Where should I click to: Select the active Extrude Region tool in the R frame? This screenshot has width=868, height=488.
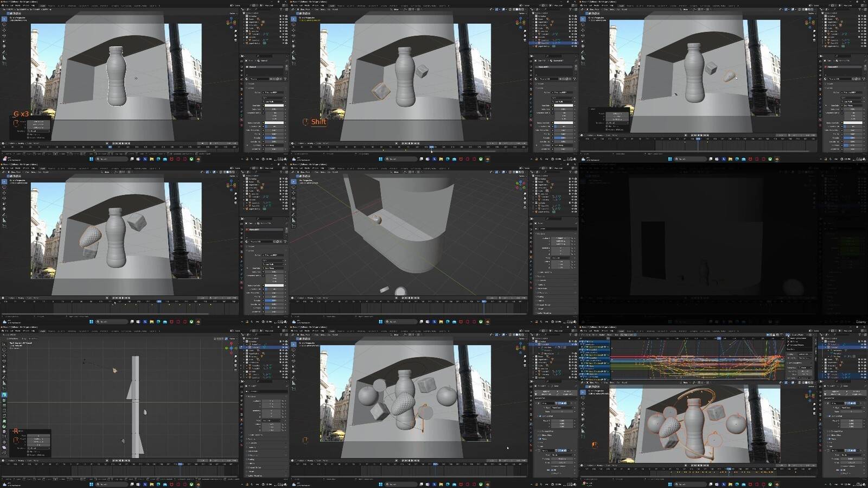(4, 395)
